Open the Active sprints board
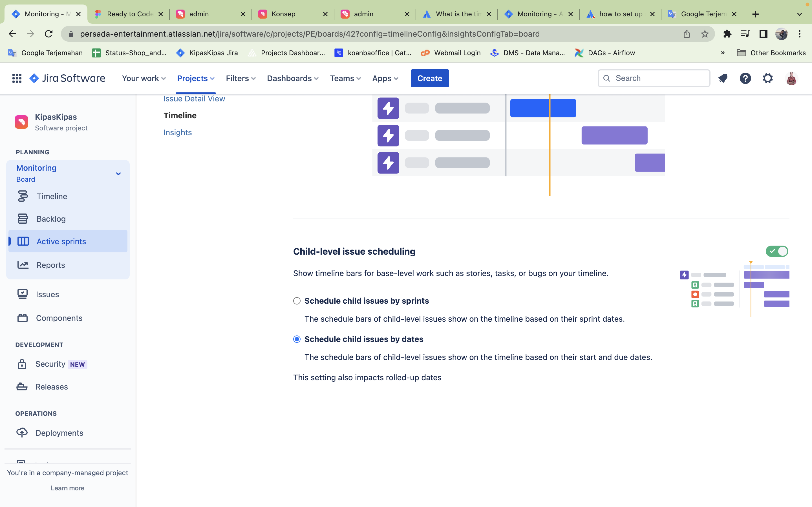This screenshot has height=507, width=812. (61, 241)
